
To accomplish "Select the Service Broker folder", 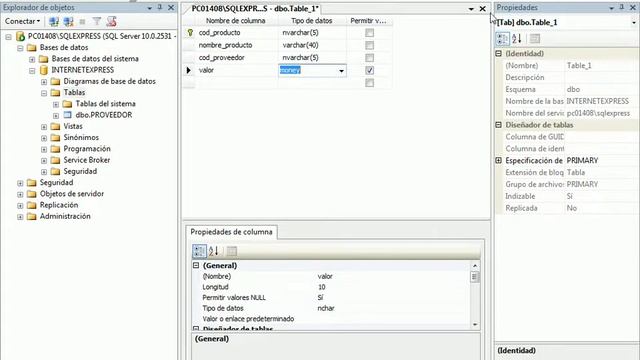I will point(87,160).
